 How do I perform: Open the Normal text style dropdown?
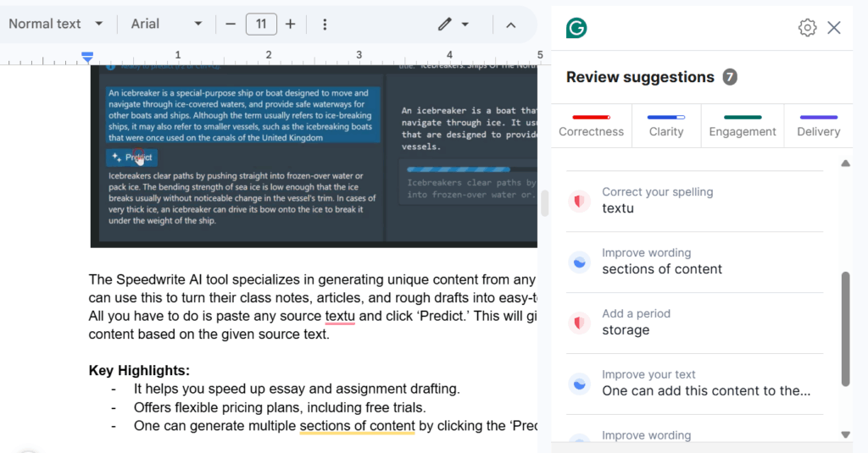pos(55,25)
